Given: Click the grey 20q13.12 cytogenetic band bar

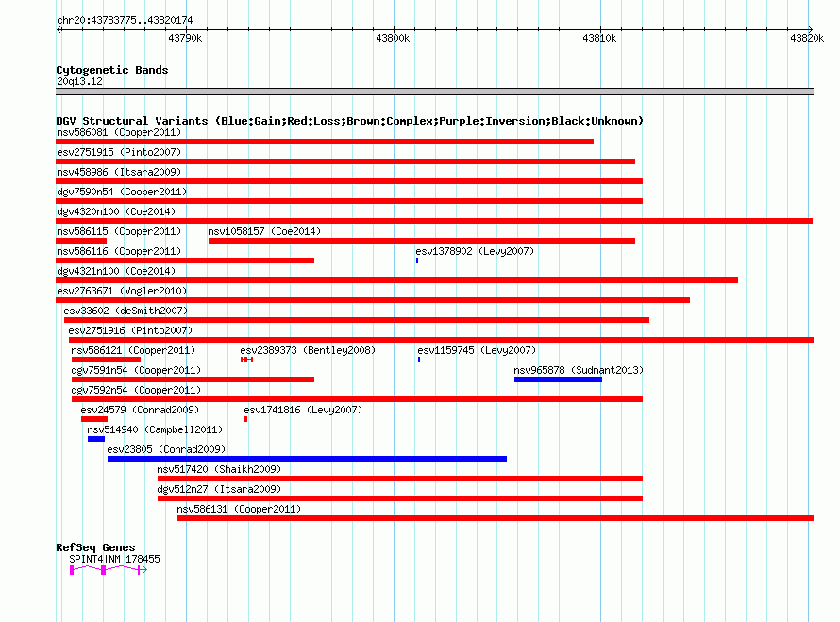Looking at the screenshot, I should click(434, 92).
